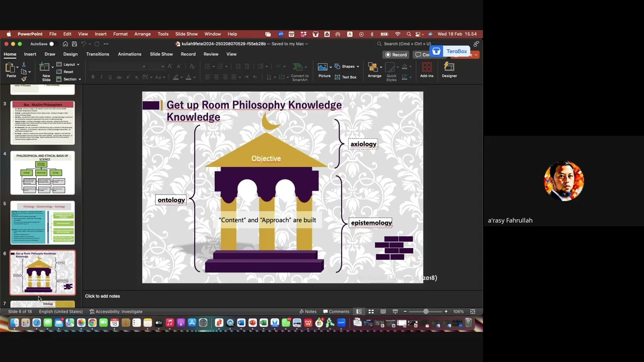Click the Home icon in title bar
Image resolution: width=644 pixels, height=362 pixels.
(65, 44)
